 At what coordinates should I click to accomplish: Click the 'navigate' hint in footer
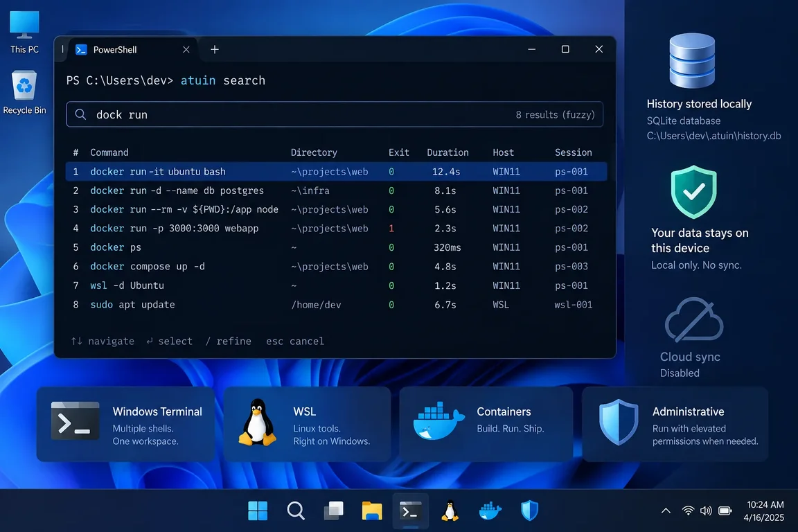pos(103,341)
